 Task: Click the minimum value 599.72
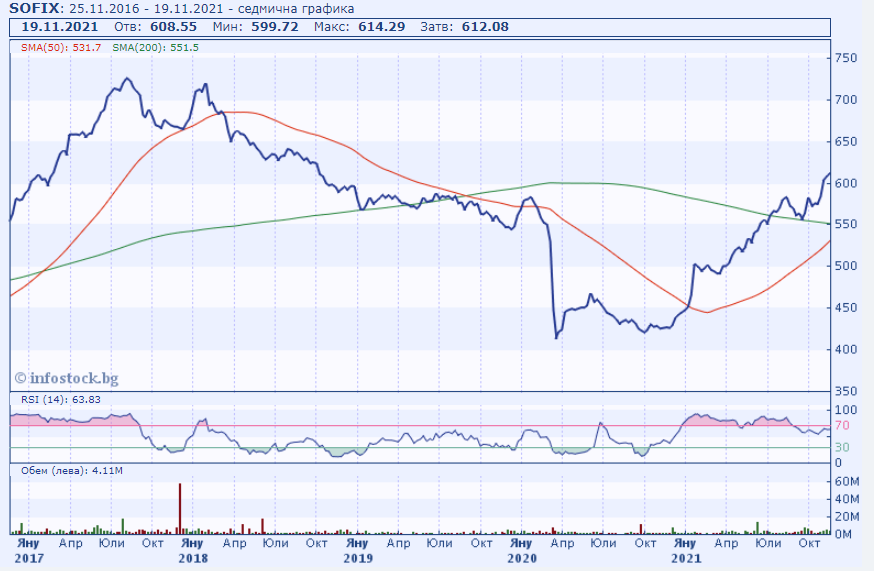[275, 27]
